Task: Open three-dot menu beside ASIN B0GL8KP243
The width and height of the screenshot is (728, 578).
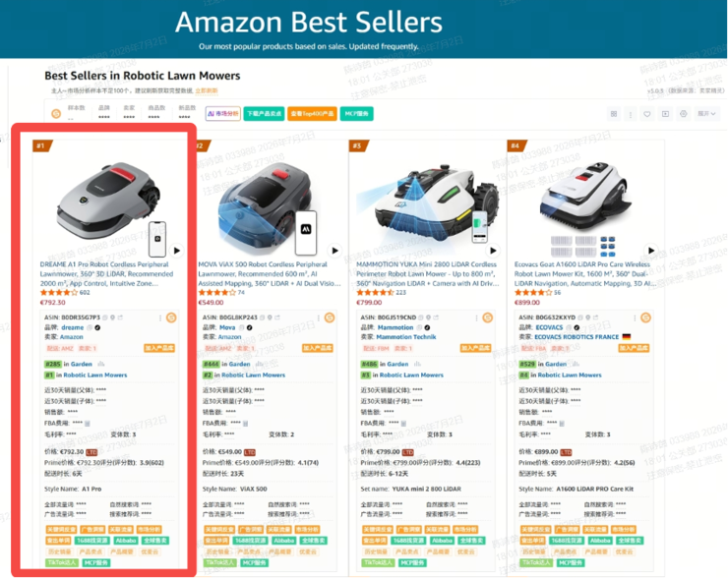Action: [319, 318]
